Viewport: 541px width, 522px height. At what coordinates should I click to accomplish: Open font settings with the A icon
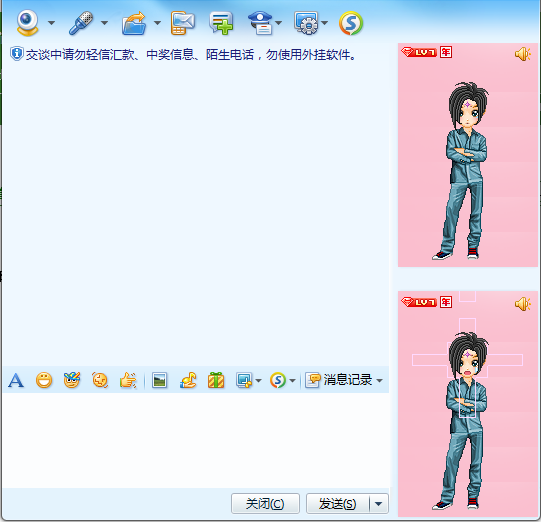tap(16, 381)
